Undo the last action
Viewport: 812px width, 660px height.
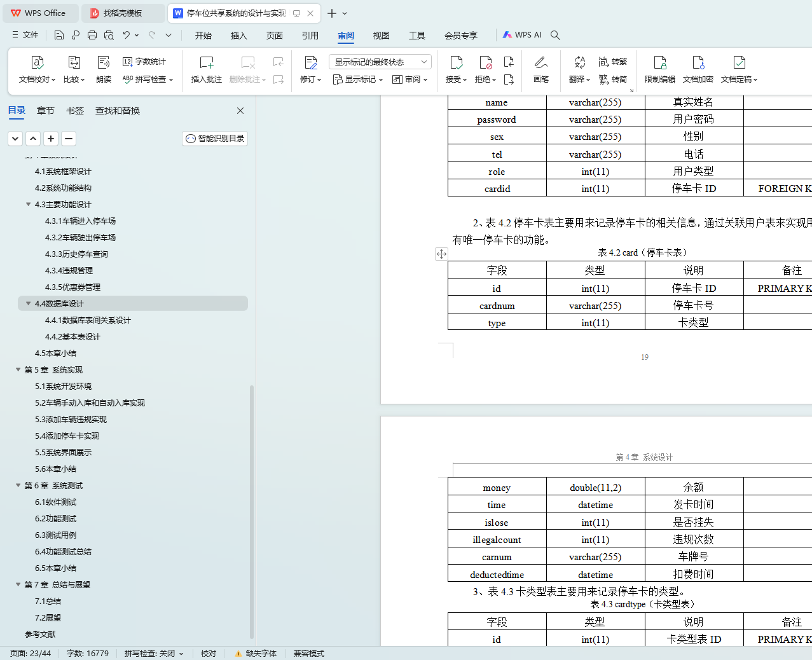[x=127, y=35]
